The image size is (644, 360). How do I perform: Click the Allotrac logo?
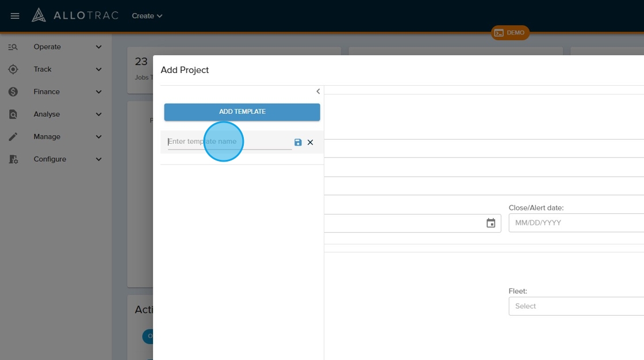click(x=75, y=16)
